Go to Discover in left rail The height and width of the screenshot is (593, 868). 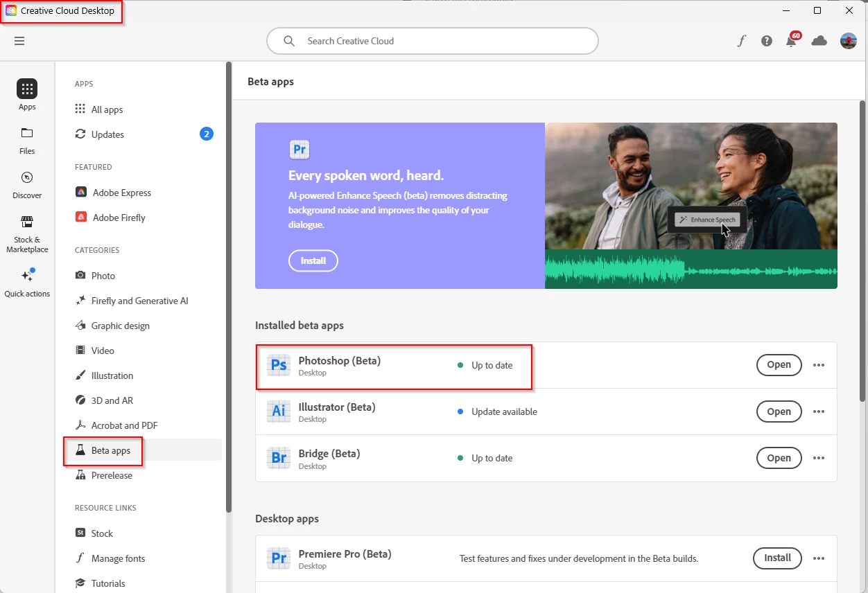(27, 185)
